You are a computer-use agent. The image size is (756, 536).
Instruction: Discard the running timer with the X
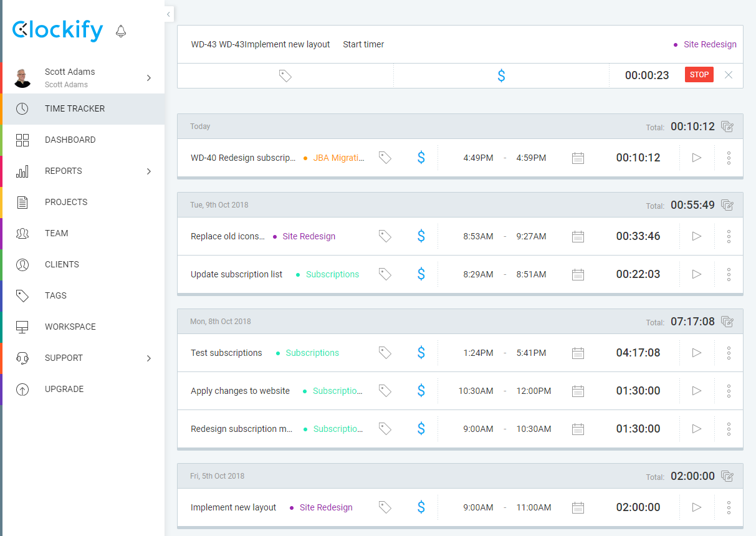[729, 75]
